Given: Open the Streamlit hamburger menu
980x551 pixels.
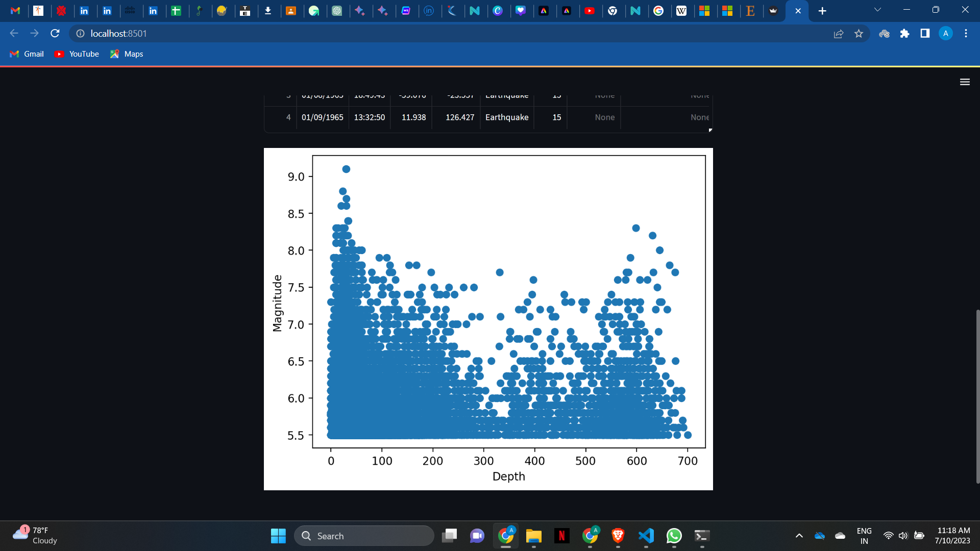Looking at the screenshot, I should 965,82.
